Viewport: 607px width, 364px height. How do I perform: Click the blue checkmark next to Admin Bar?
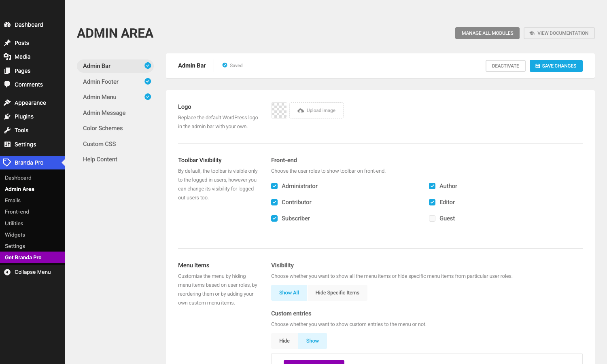[148, 66]
